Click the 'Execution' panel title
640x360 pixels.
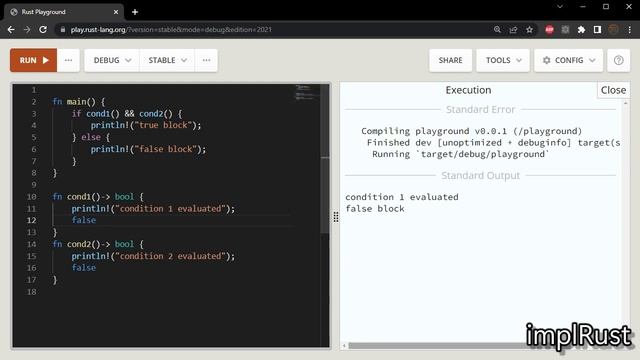(468, 90)
